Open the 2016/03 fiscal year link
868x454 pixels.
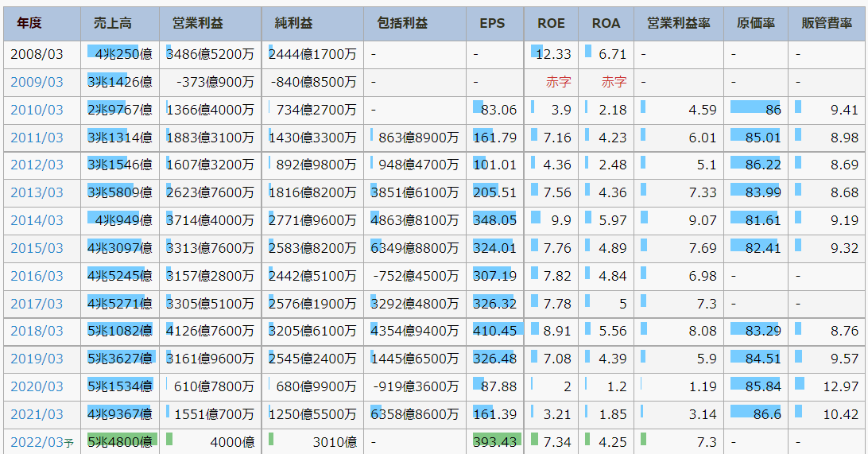point(37,276)
